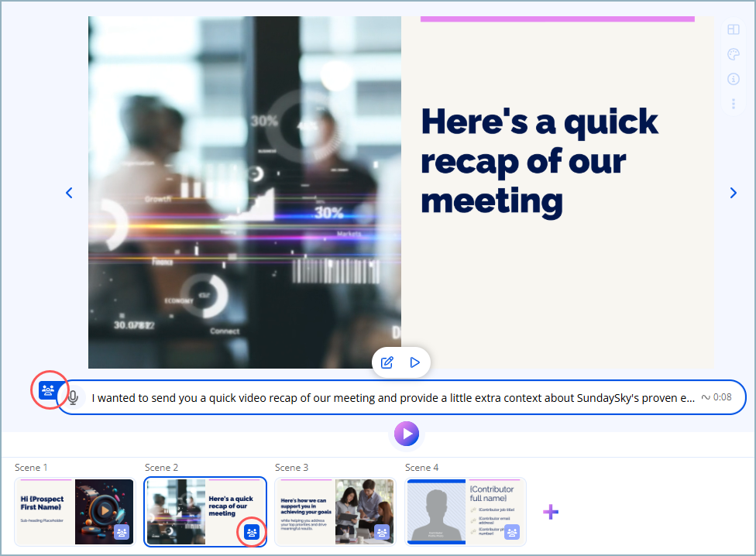Open the three-dot options menu in sidebar
The image size is (756, 556).
[734, 103]
